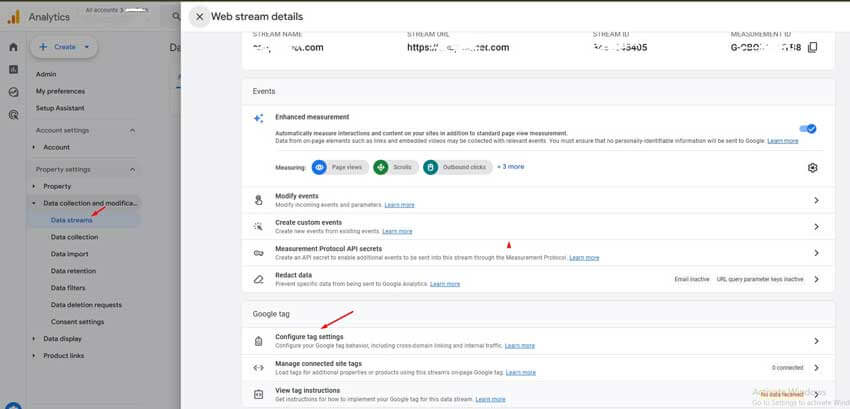The height and width of the screenshot is (409, 850).
Task: Open Configure tag settings chevron
Action: click(x=816, y=341)
